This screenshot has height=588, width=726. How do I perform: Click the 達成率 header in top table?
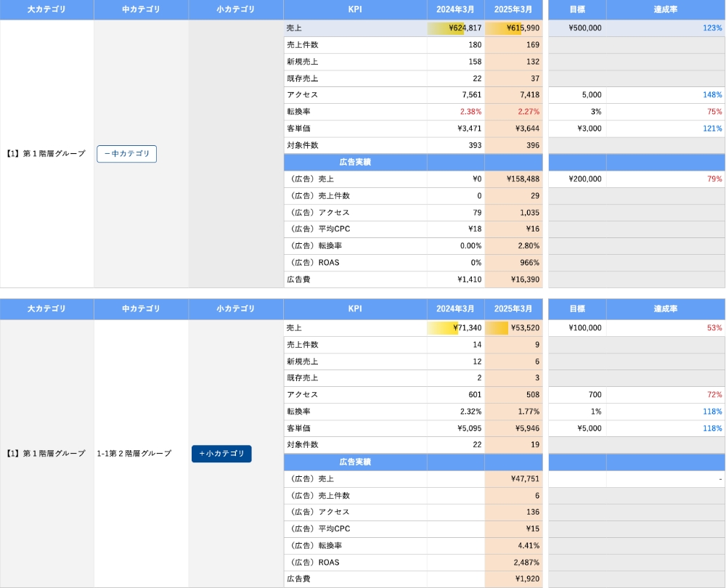(x=665, y=9)
